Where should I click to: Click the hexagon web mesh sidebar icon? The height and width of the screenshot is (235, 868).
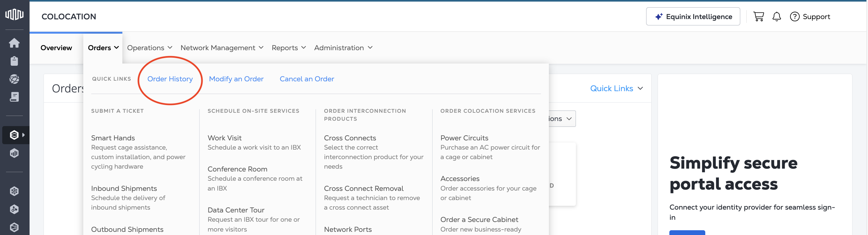click(x=14, y=191)
